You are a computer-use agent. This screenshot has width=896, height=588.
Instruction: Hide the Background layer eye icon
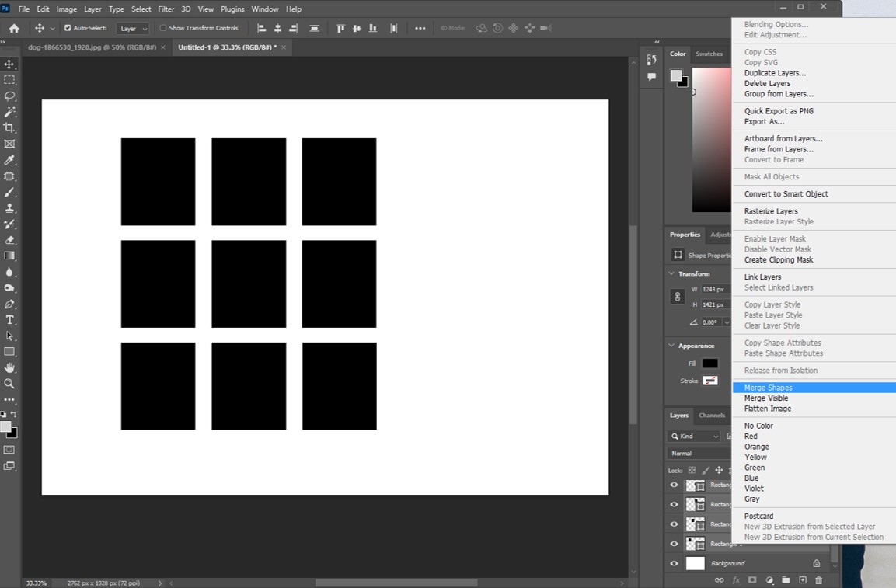click(675, 563)
